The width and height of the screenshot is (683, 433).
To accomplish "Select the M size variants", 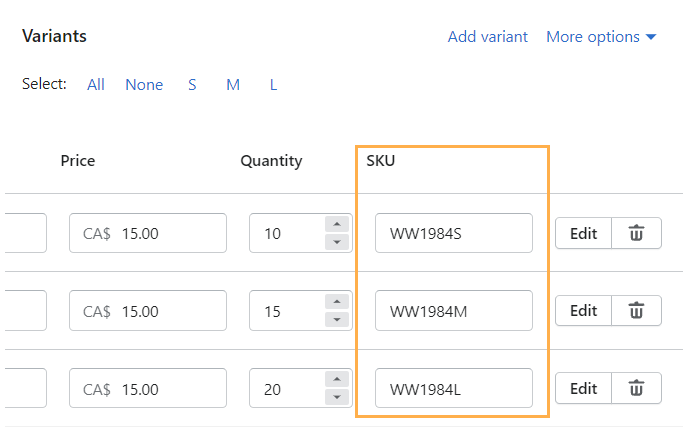I will (233, 85).
